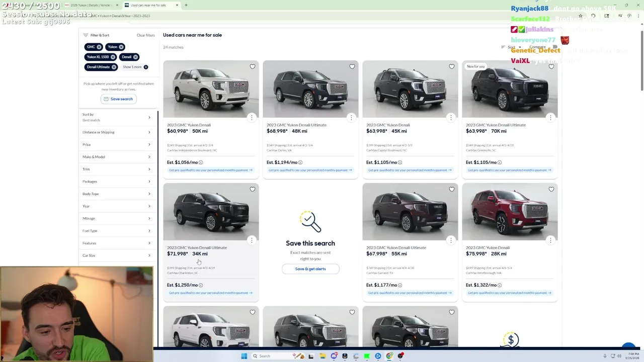Favorite the red $75,998 Yukon Denali

pos(551,189)
